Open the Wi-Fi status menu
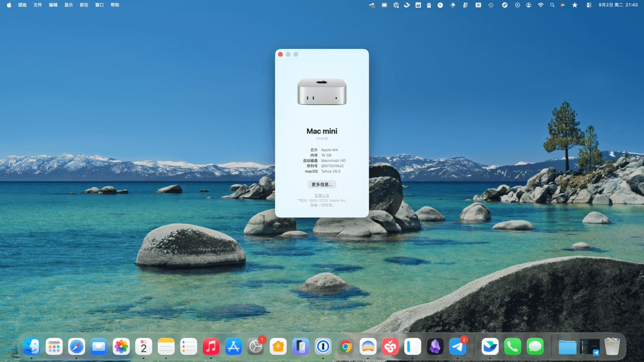 541,5
